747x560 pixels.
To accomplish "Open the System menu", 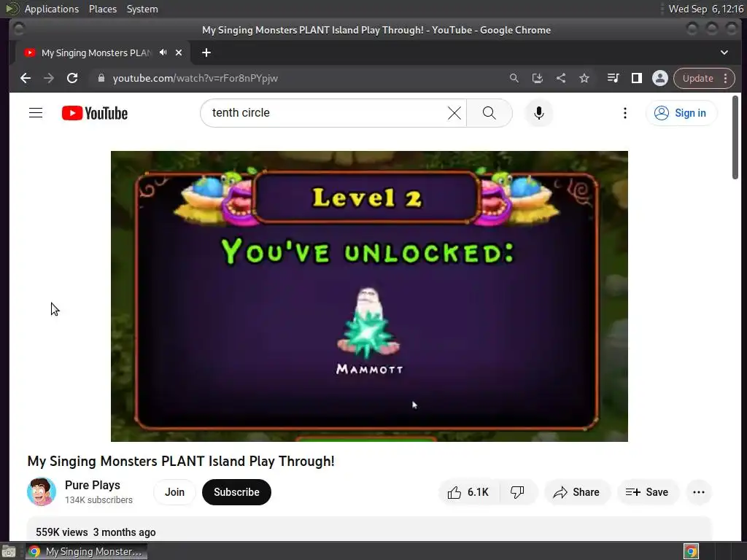I will pos(142,9).
